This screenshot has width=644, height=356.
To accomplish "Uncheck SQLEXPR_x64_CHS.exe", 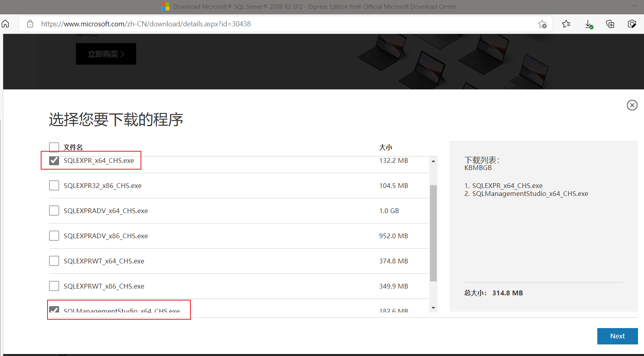I will pyautogui.click(x=54, y=160).
